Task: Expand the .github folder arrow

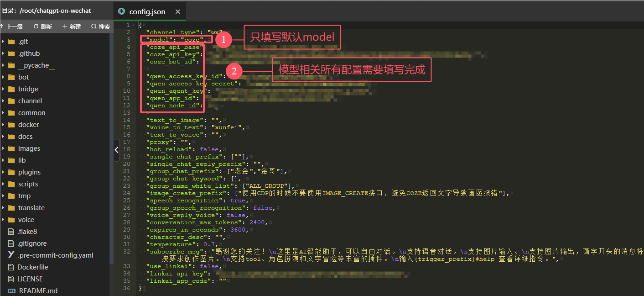Action: [3, 53]
